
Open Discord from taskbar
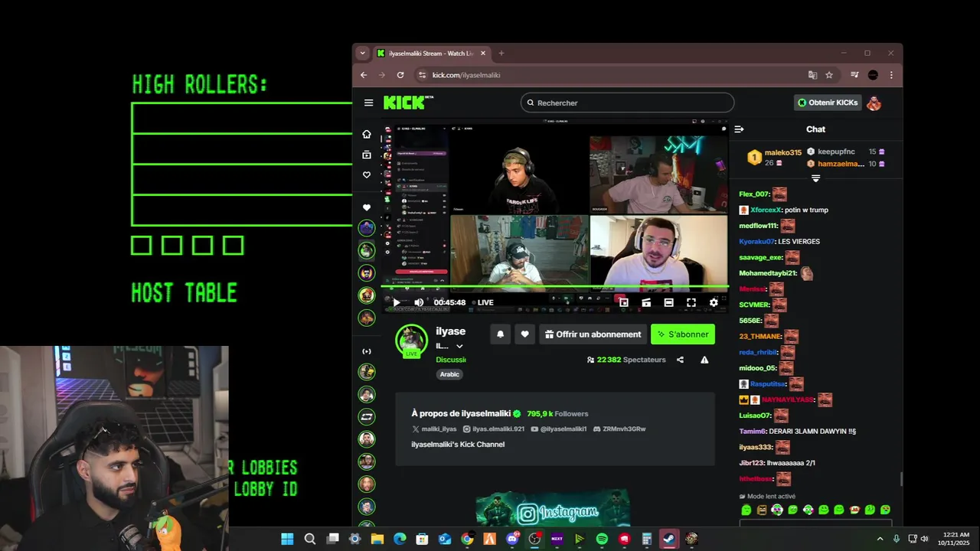[512, 539]
